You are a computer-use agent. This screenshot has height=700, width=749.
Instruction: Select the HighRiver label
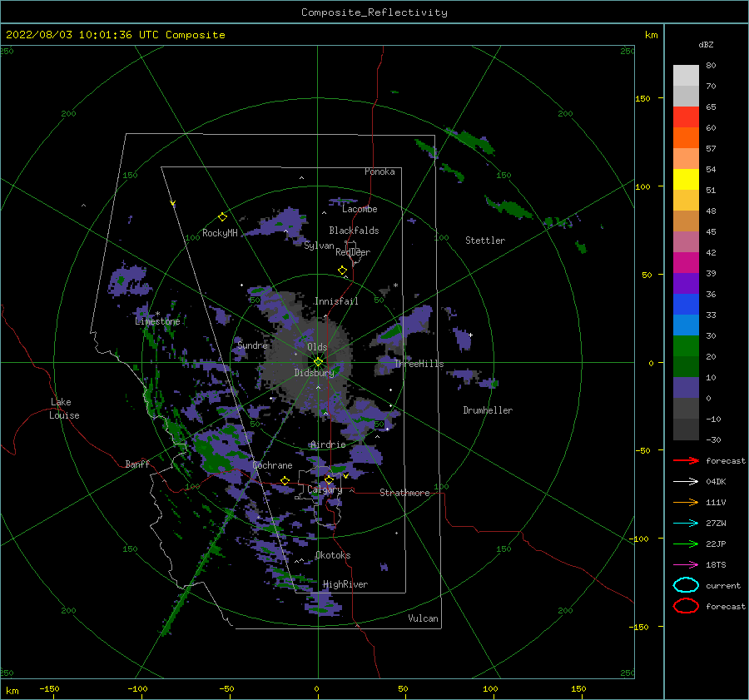tap(345, 584)
